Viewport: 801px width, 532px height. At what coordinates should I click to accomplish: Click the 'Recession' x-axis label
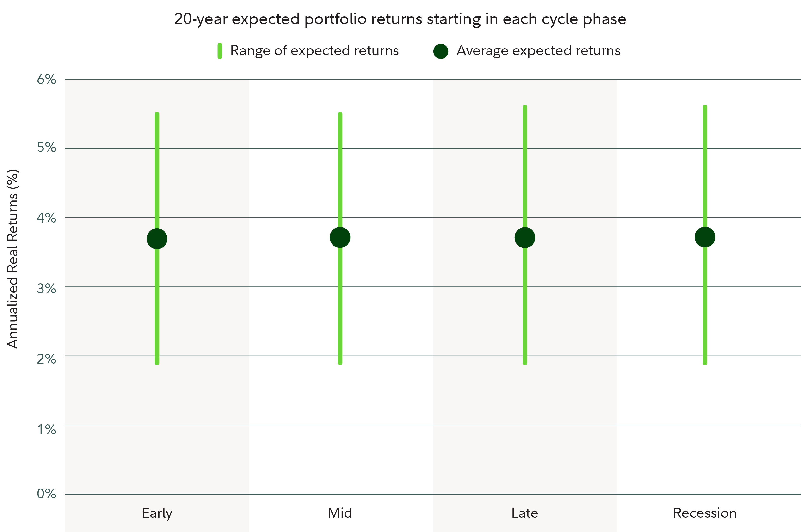(705, 513)
